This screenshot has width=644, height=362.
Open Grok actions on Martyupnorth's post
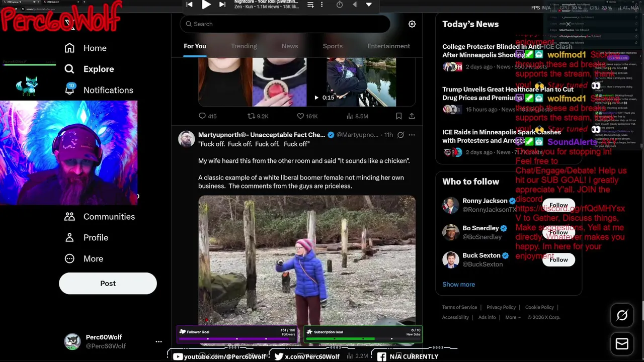400,135
